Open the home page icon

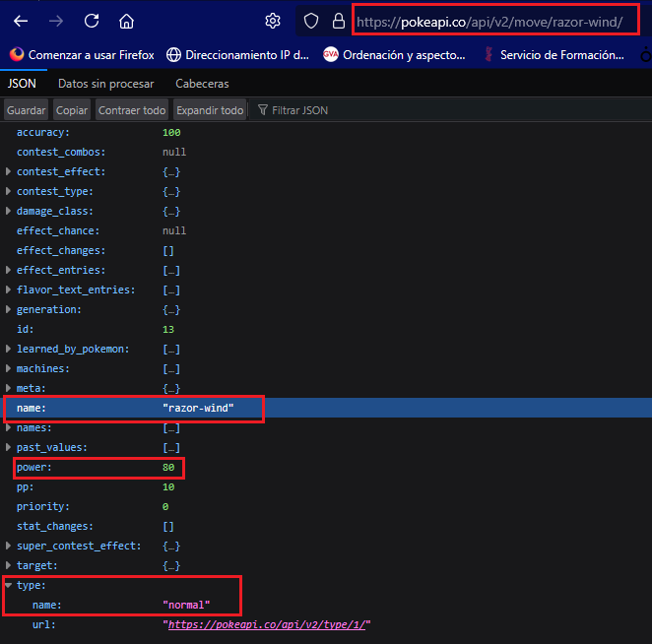coord(126,21)
